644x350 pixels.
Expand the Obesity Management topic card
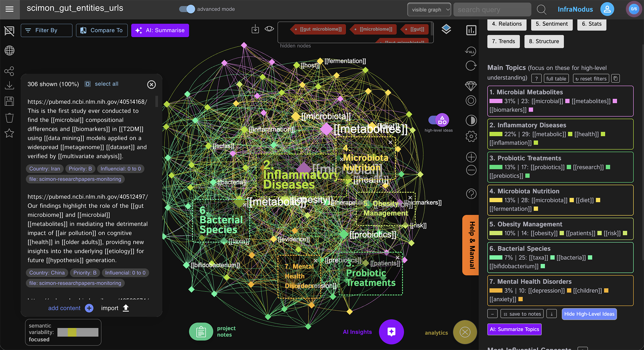pos(560,229)
